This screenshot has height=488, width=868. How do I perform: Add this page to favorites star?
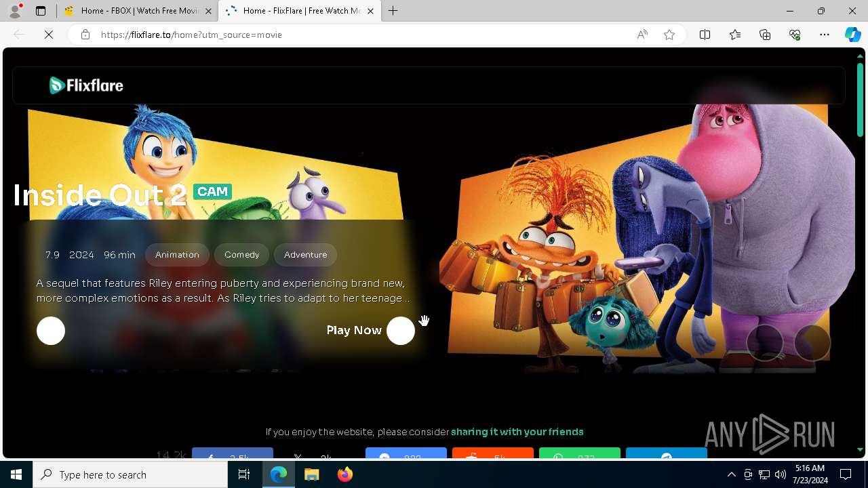[x=669, y=35]
